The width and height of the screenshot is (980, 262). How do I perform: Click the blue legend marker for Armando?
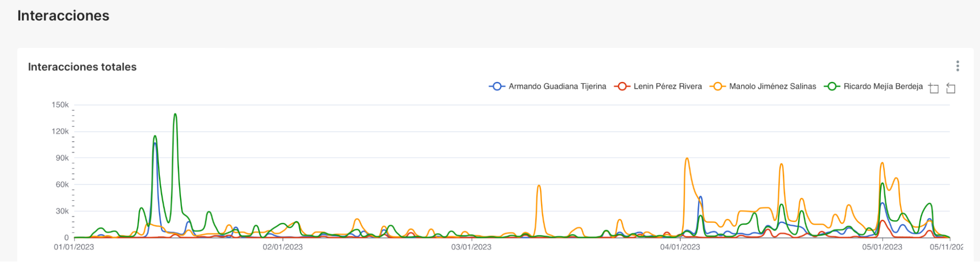(x=497, y=86)
